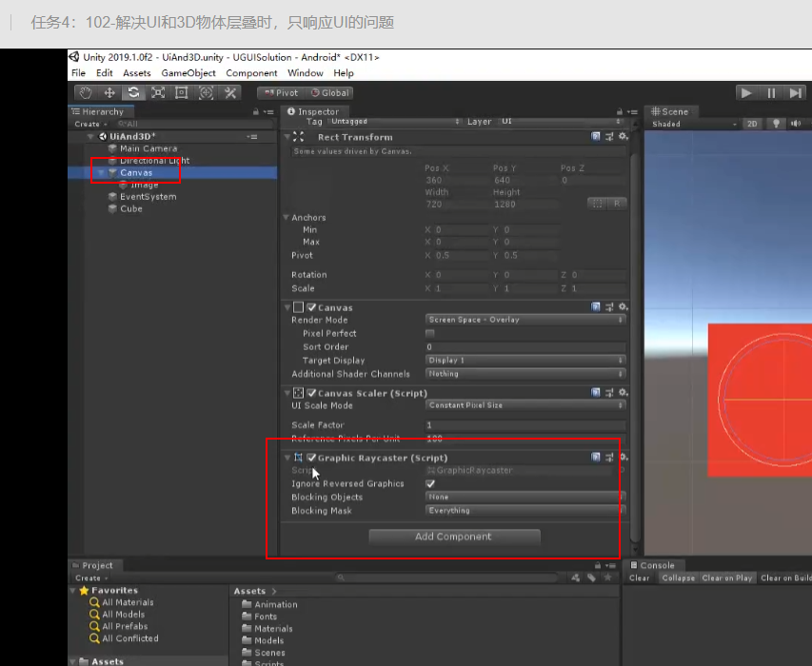Click the Collapse button in Console
This screenshot has height=666, width=812.
click(679, 578)
